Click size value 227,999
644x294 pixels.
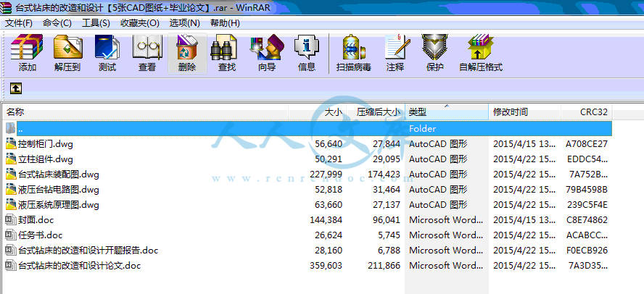pos(326,175)
